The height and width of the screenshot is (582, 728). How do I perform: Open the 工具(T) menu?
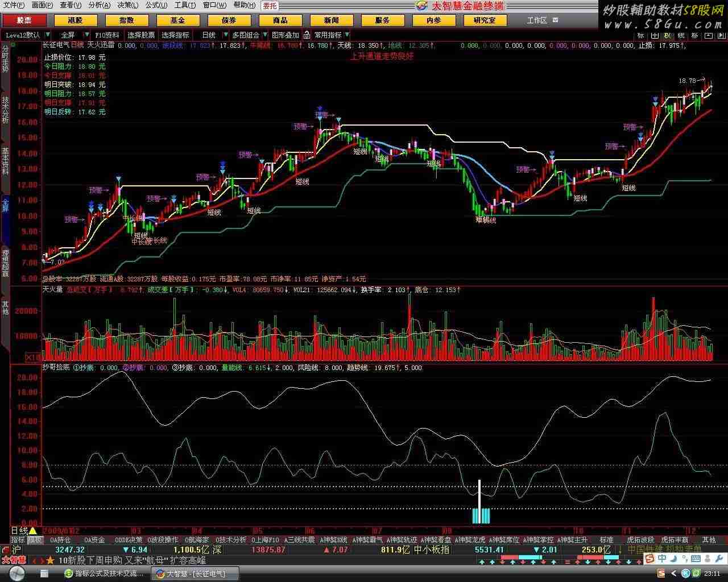(x=185, y=5)
